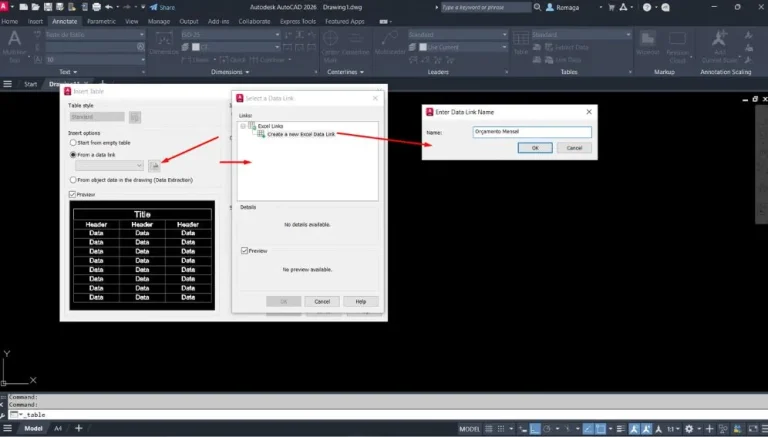Toggle the Preview checkbox in Insert Table dialog
Viewport: 768px width, 437px height.
pos(72,194)
